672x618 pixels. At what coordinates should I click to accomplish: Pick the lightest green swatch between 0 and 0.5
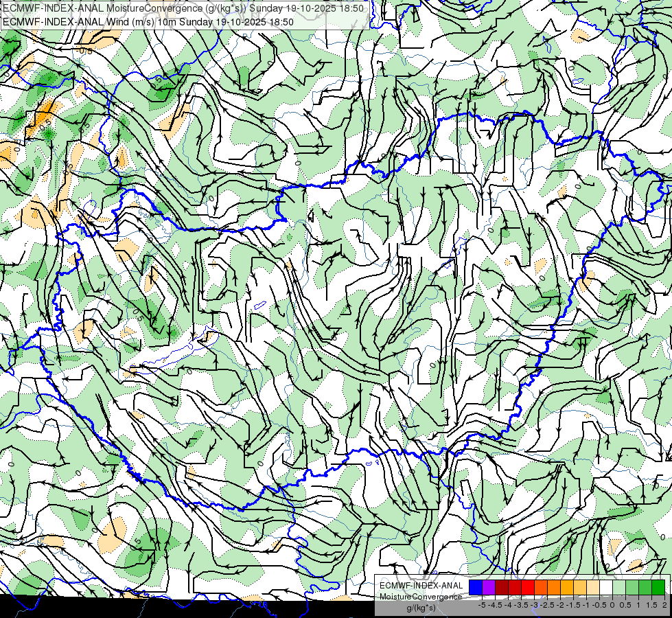(619, 588)
